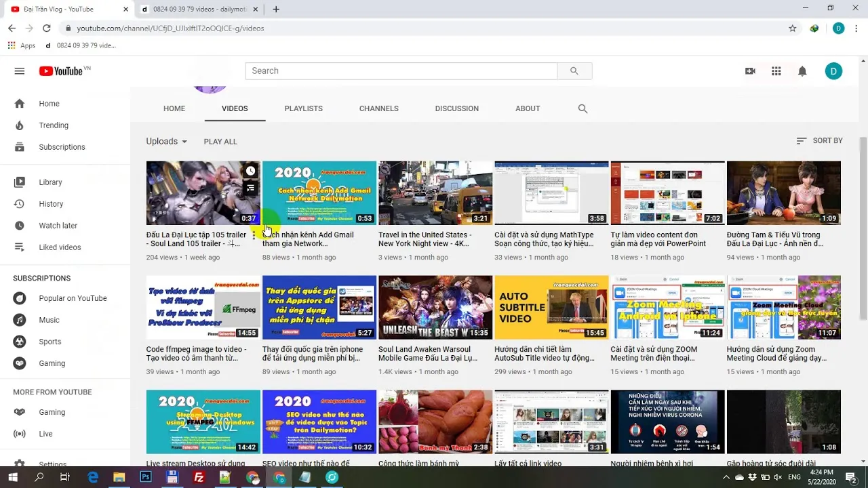
Task: Open the create video camera icon
Action: [750, 71]
